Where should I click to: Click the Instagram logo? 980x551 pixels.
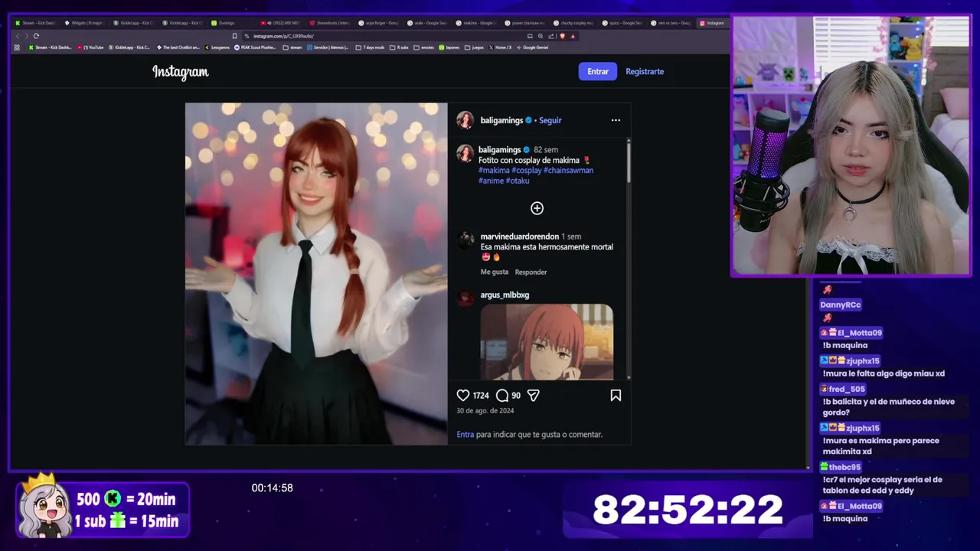coord(180,72)
